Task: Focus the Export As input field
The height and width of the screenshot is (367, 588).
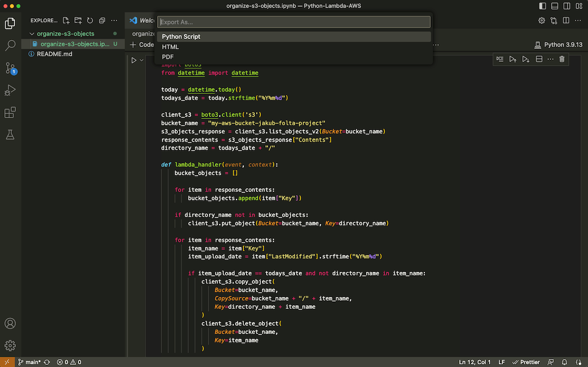Action: (x=293, y=22)
